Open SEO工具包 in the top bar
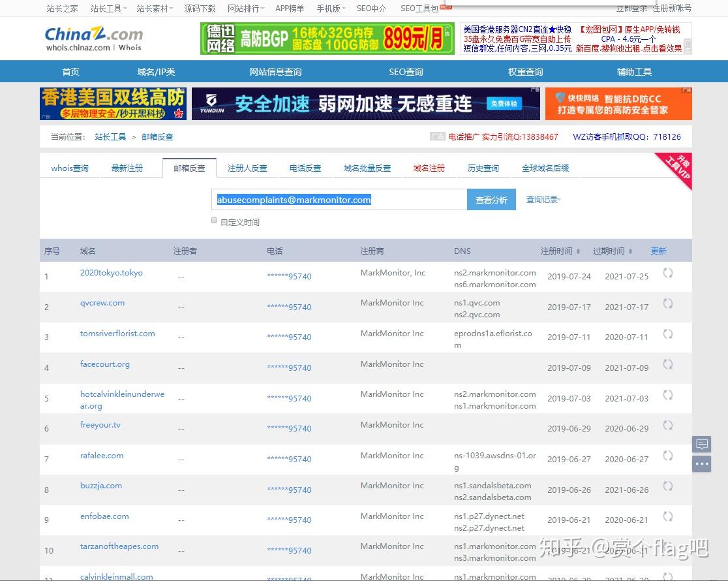728x581 pixels. pyautogui.click(x=419, y=8)
